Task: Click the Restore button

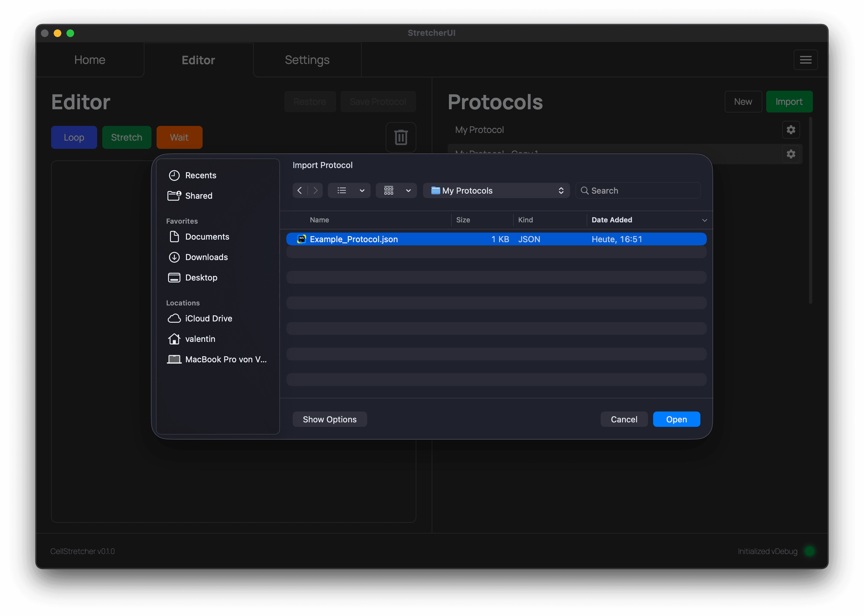Action: click(x=310, y=102)
